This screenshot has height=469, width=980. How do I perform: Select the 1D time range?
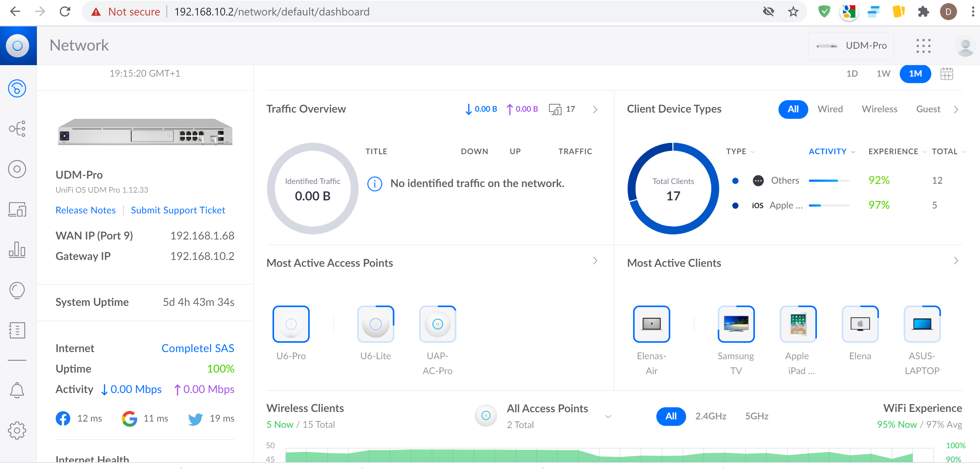click(x=852, y=74)
